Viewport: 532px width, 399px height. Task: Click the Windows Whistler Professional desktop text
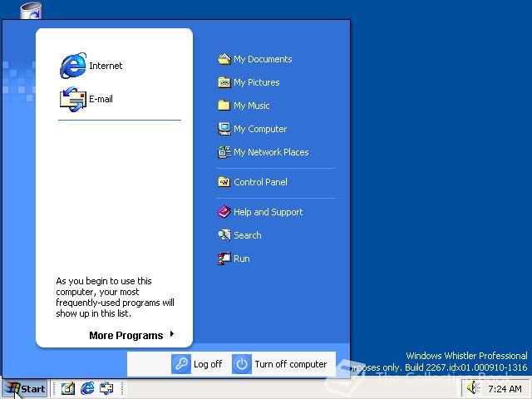point(466,356)
